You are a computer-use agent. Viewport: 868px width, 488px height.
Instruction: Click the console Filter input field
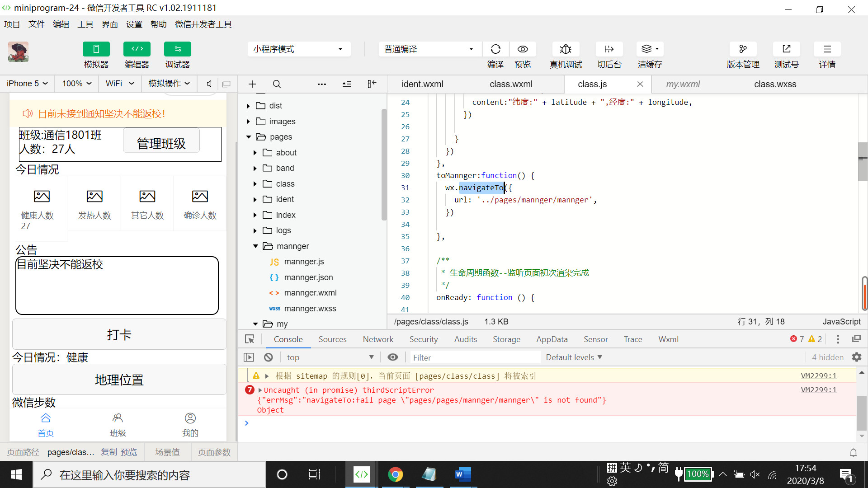(x=475, y=357)
